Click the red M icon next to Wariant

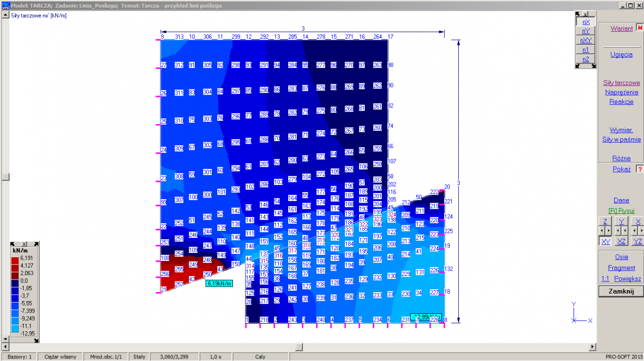tap(640, 28)
